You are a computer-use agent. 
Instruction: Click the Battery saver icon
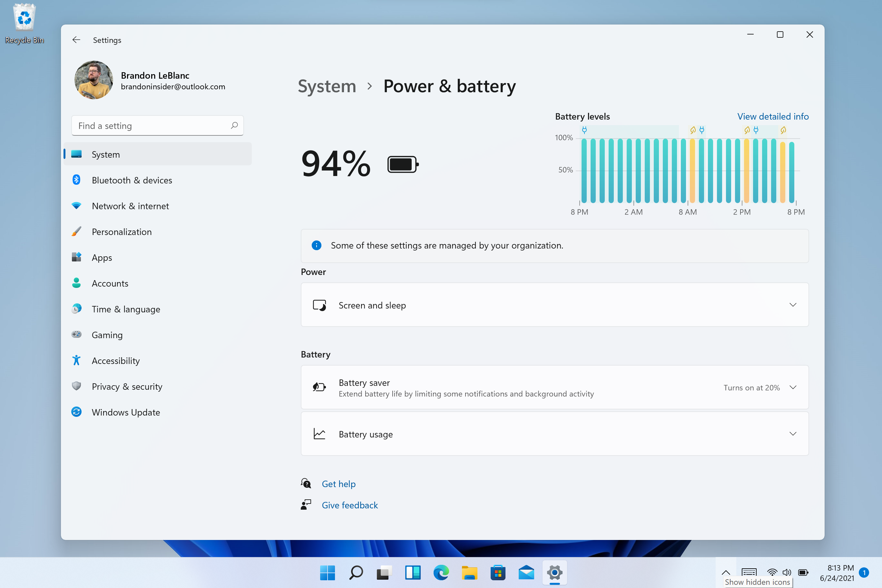(319, 387)
